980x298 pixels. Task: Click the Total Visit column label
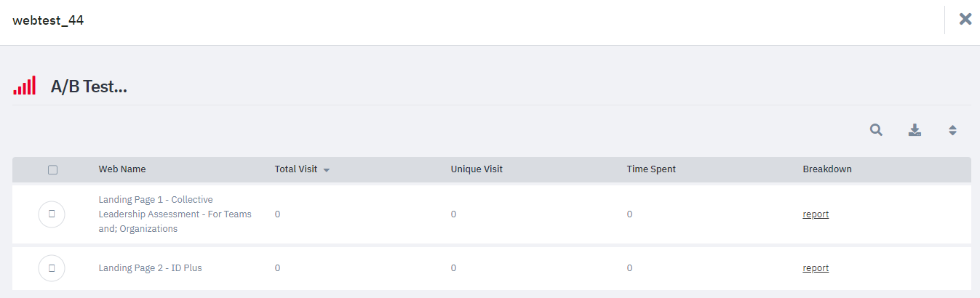pyautogui.click(x=296, y=169)
